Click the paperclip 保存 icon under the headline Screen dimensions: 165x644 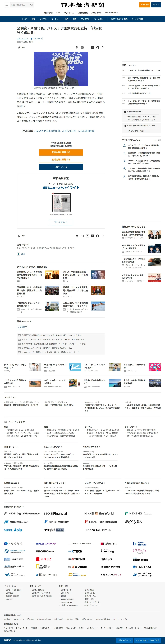tap(19, 47)
